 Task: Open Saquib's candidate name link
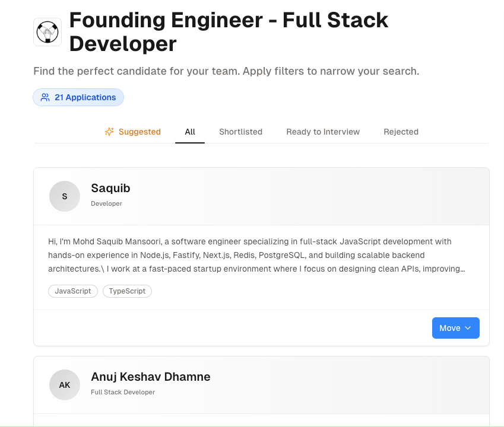pos(110,188)
